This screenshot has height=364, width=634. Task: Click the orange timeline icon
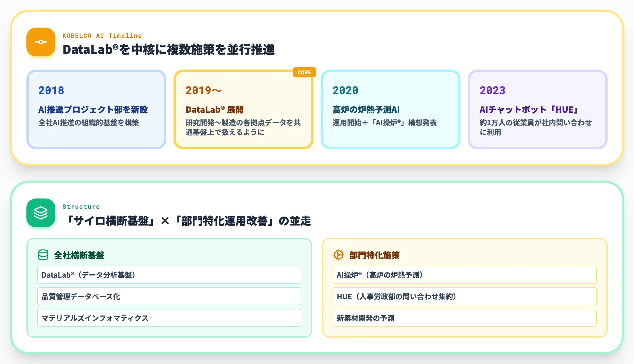click(41, 42)
